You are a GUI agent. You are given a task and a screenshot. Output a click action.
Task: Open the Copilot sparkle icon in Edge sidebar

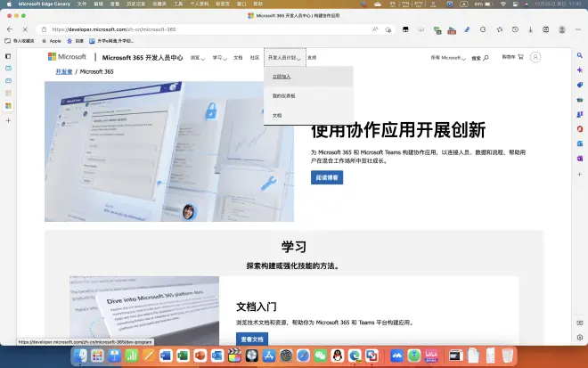tap(580, 70)
